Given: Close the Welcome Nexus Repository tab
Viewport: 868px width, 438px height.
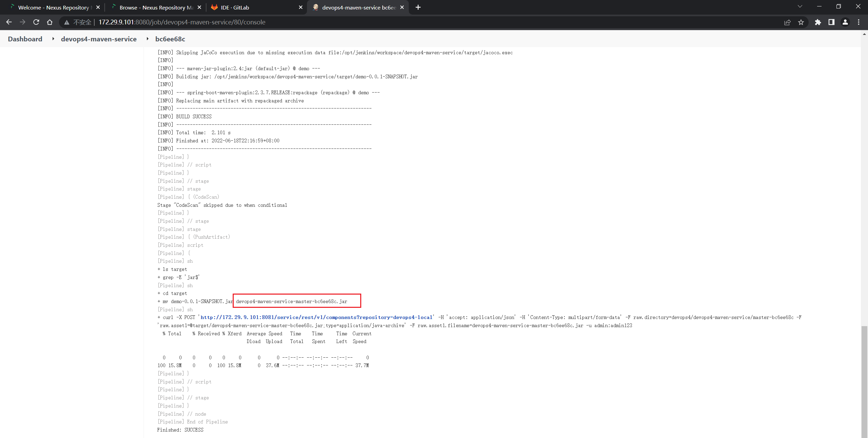Looking at the screenshot, I should coord(98,7).
